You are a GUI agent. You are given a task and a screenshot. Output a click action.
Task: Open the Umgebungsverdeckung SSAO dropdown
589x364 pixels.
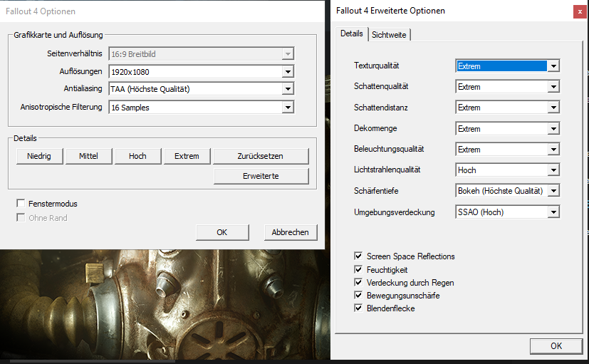coord(508,212)
